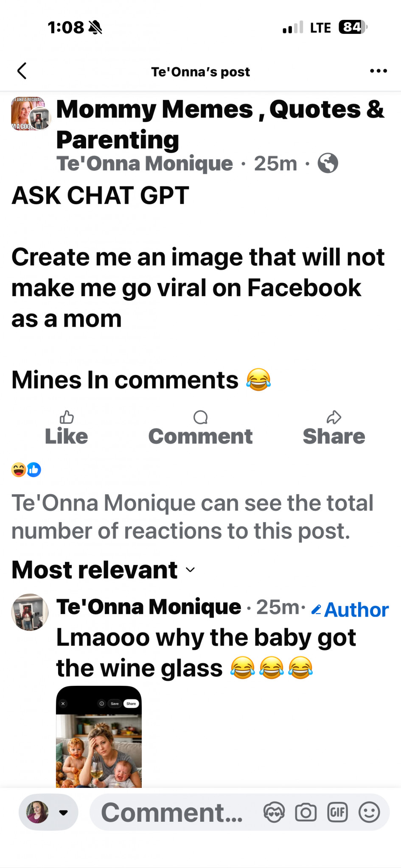Share Te'Onna's post
The width and height of the screenshot is (401, 868).
pyautogui.click(x=334, y=428)
